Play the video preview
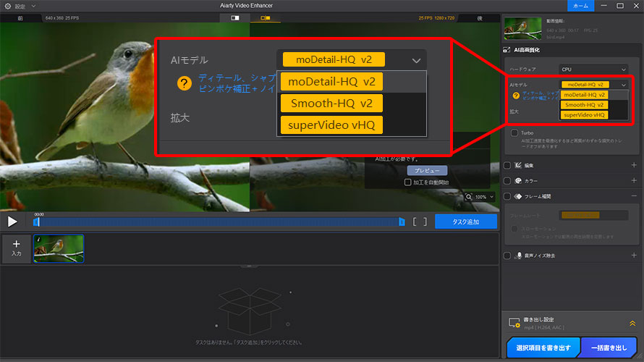Viewport: 644px width, 362px height. pyautogui.click(x=12, y=222)
